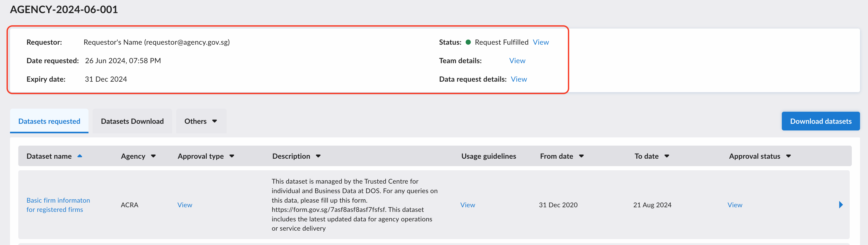Click the AGENCY-2024-06-001 heading
Screen dimensions: 868x245
coord(64,10)
